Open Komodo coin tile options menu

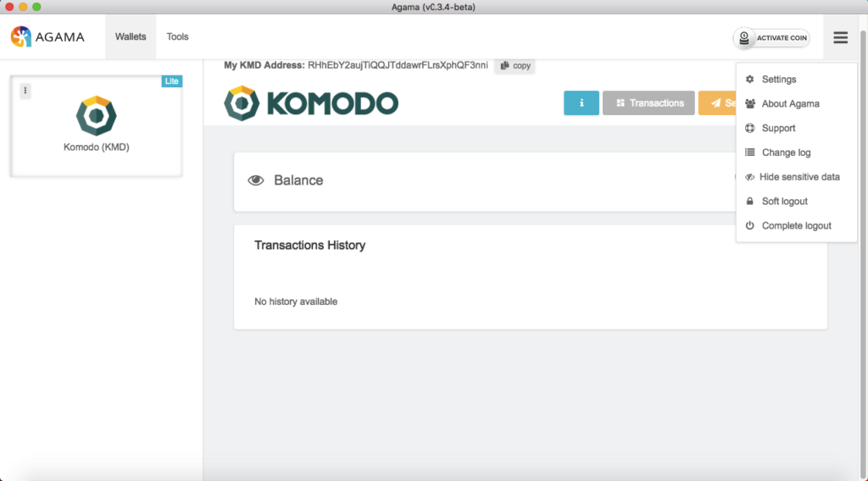click(25, 90)
